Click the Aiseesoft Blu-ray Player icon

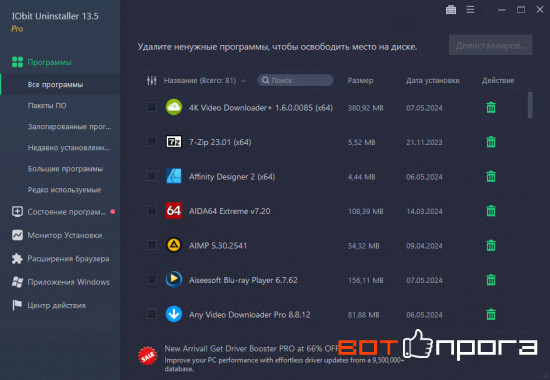(174, 280)
